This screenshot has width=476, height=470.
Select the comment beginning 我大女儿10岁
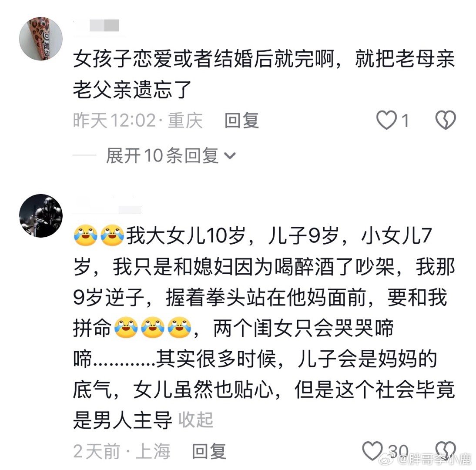pyautogui.click(x=264, y=328)
